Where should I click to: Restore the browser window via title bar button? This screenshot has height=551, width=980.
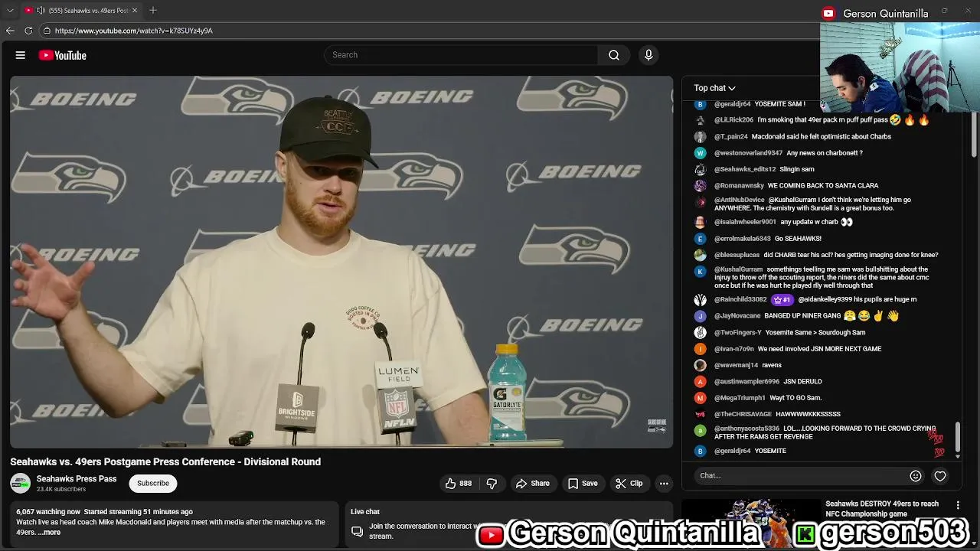944,10
